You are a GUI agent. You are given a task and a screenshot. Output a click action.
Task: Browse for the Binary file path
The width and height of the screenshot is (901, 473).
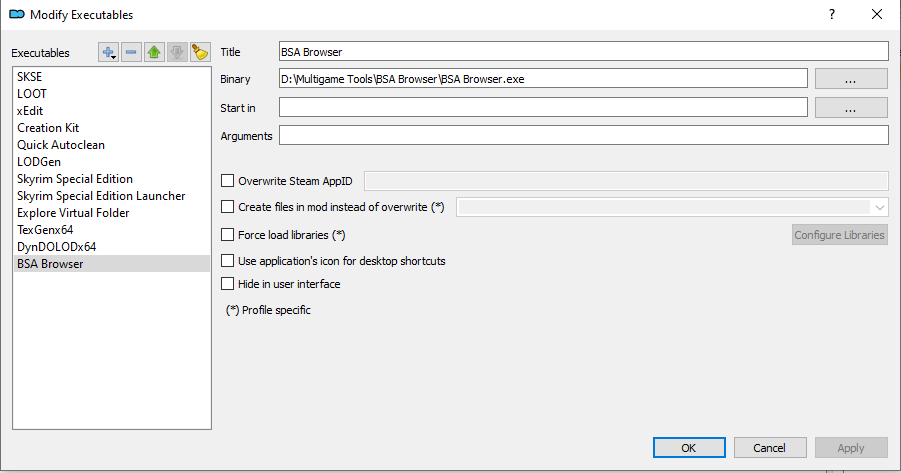(851, 79)
